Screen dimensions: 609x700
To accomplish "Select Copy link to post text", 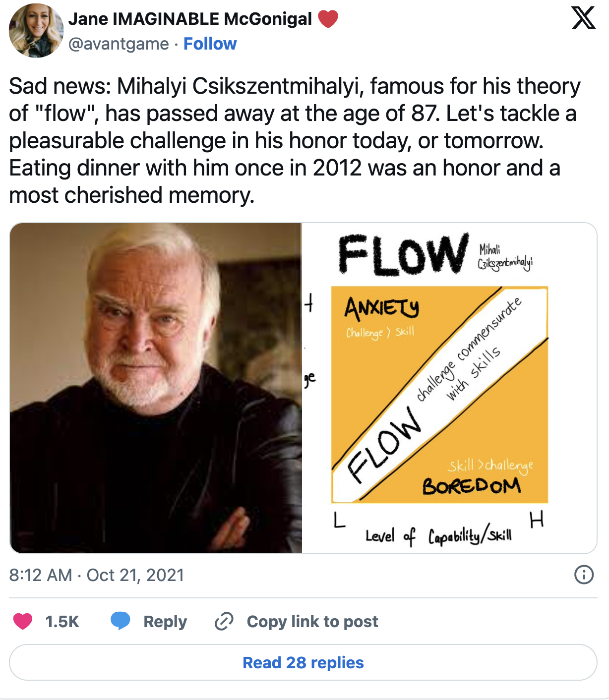I will click(312, 621).
